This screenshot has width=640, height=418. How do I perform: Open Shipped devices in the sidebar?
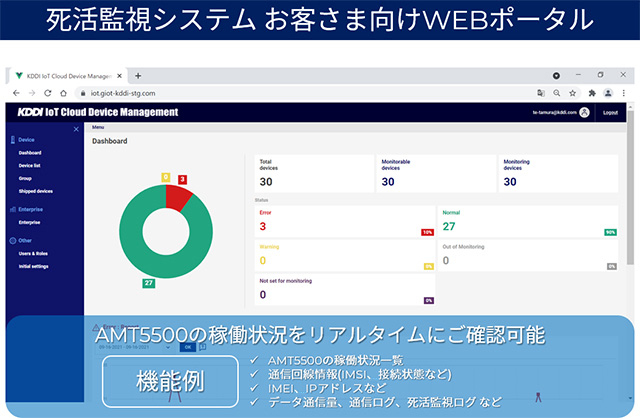tap(36, 191)
